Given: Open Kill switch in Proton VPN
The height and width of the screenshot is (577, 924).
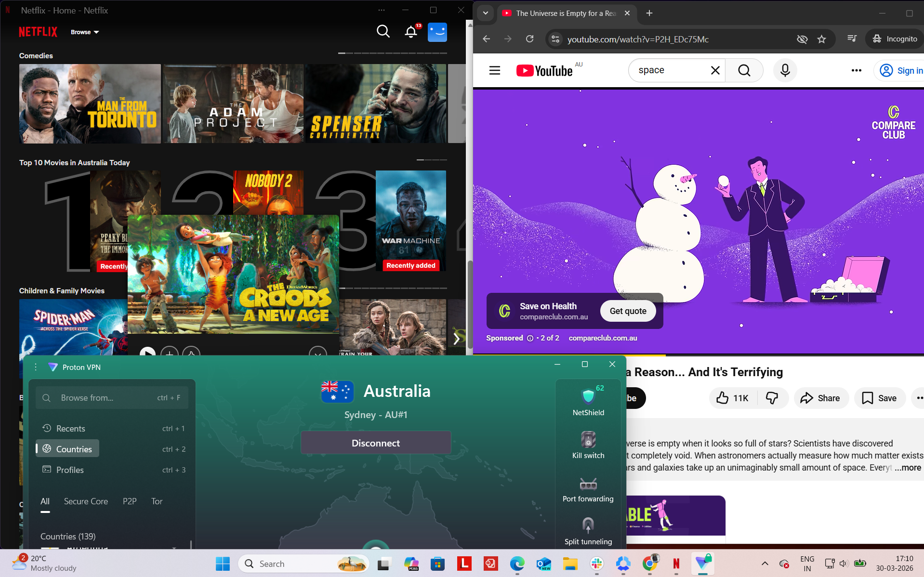Looking at the screenshot, I should (588, 444).
